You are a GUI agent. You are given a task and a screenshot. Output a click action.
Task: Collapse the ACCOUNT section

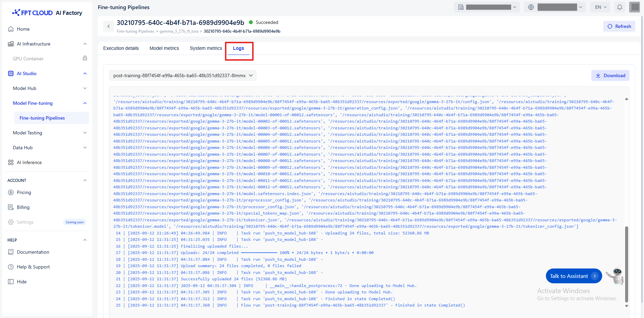(x=85, y=180)
